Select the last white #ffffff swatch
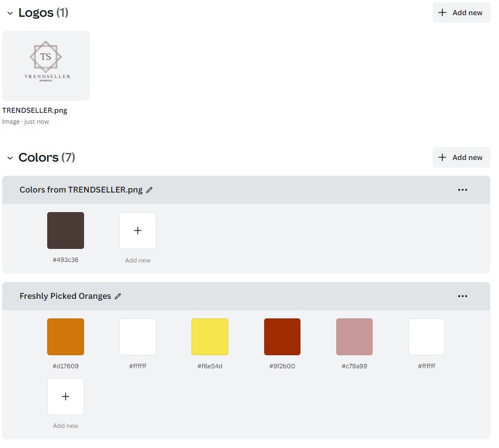This screenshot has width=499, height=448. [x=426, y=337]
